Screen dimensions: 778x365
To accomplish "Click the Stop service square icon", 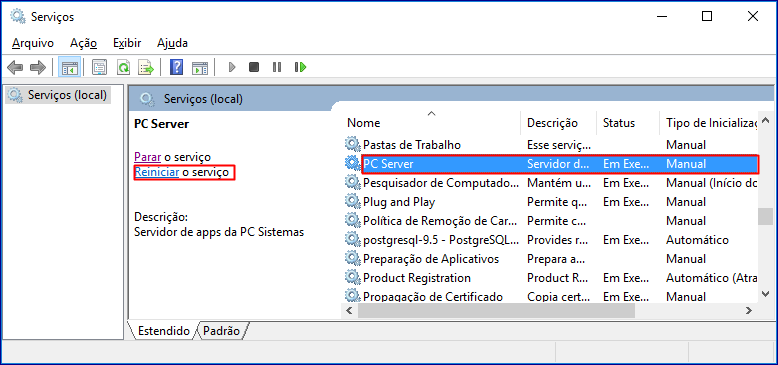I will pyautogui.click(x=254, y=67).
